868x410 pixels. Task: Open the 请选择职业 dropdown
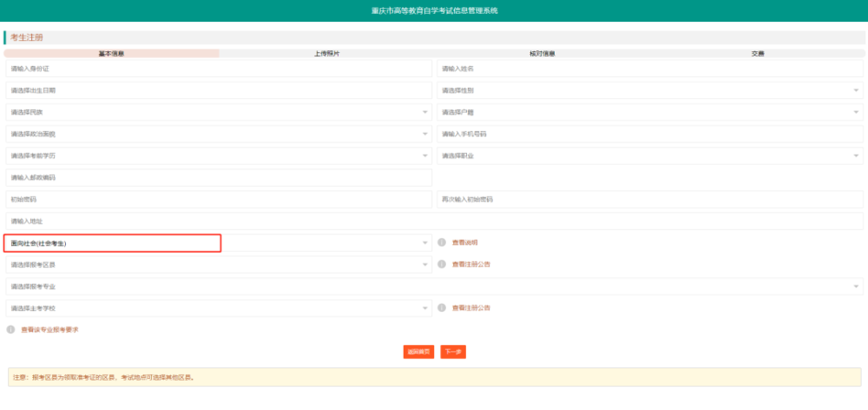click(x=650, y=155)
